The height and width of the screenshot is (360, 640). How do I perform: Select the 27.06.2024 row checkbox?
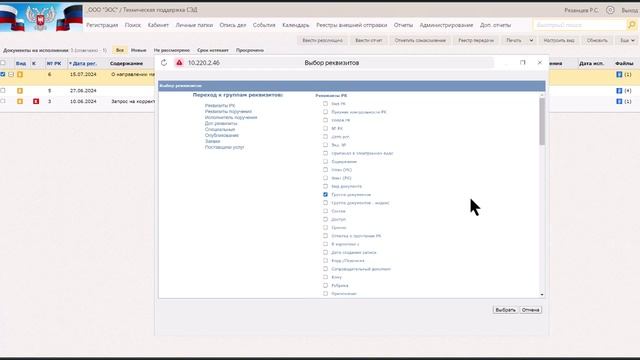point(3,91)
